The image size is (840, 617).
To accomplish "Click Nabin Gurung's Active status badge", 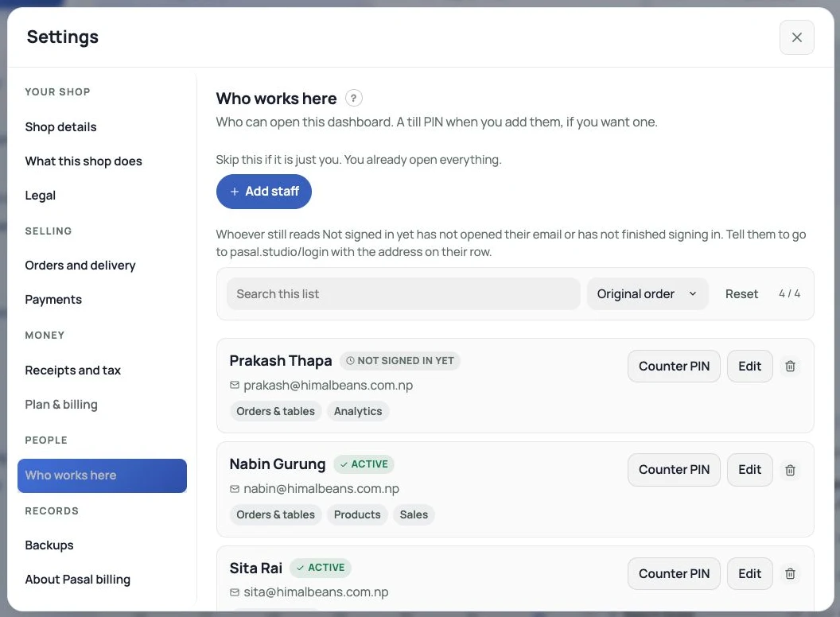I will (x=364, y=464).
